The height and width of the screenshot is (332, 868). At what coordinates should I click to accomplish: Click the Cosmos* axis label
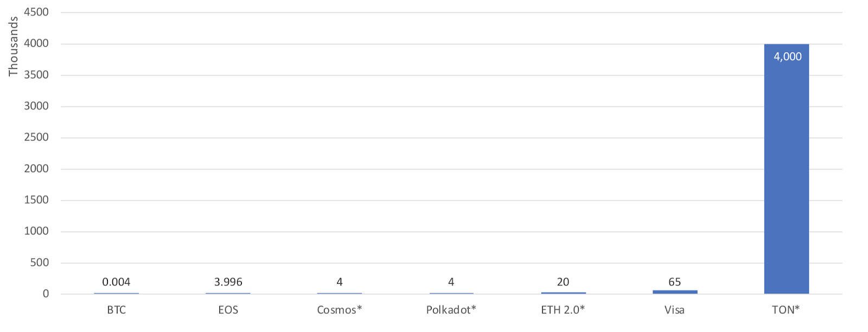[x=340, y=310]
